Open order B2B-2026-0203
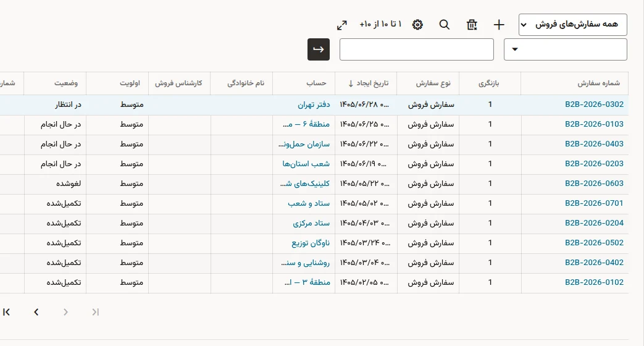This screenshot has width=644, height=346. pos(594,164)
